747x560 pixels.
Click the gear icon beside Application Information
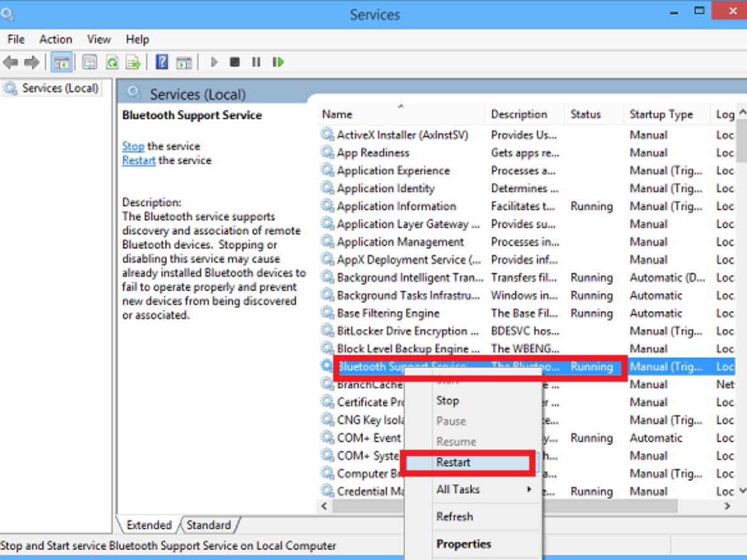[327, 206]
